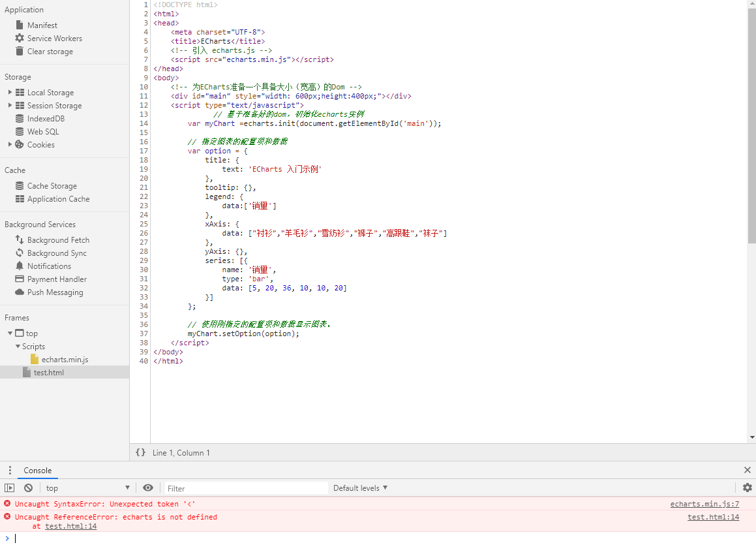
Task: Select Service Workers in the sidebar
Action: tap(55, 38)
